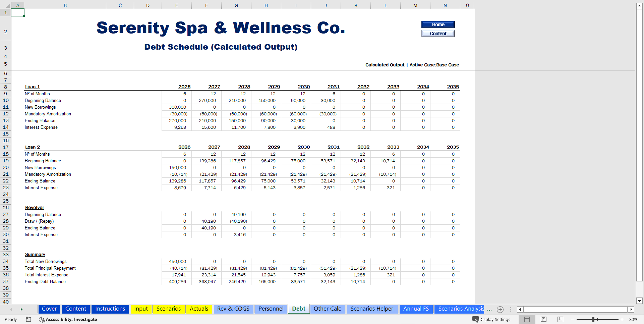644x324 pixels.
Task: Click the macro recording icon near Ready
Action: pyautogui.click(x=28, y=319)
